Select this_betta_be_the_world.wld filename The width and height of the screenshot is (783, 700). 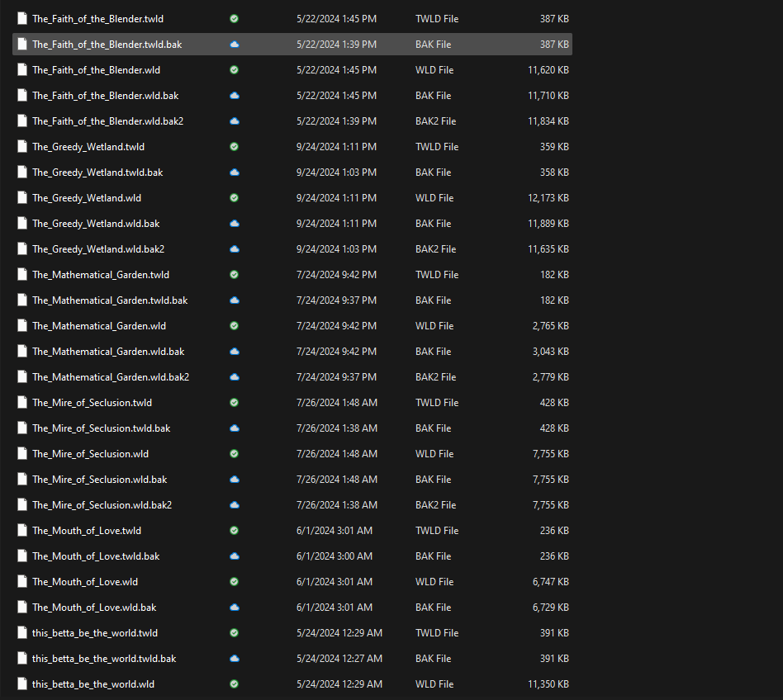click(x=93, y=684)
